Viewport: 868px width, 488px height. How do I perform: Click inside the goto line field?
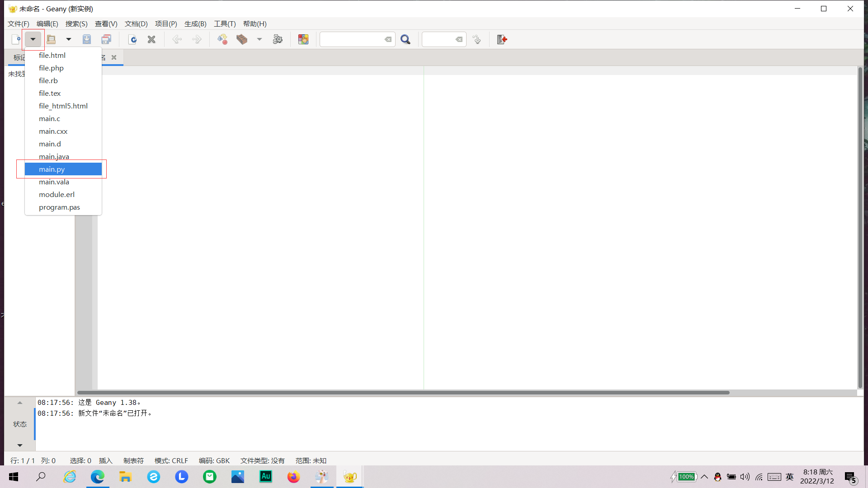pyautogui.click(x=438, y=39)
